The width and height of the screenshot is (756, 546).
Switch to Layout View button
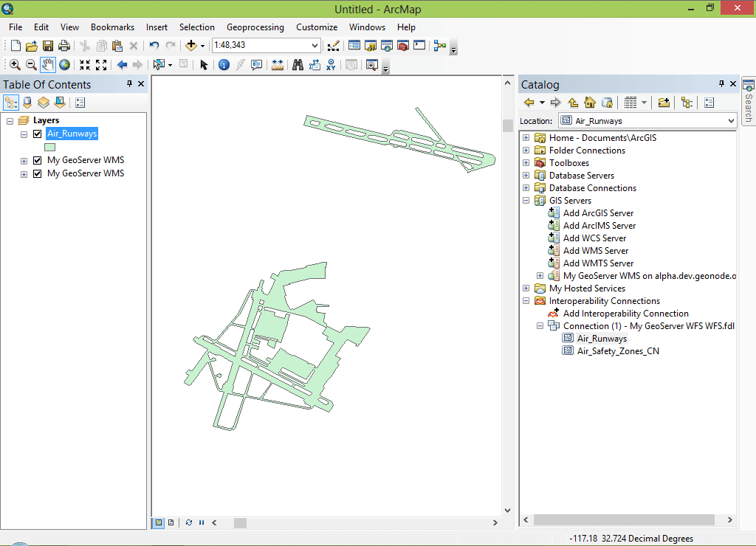pos(171,522)
